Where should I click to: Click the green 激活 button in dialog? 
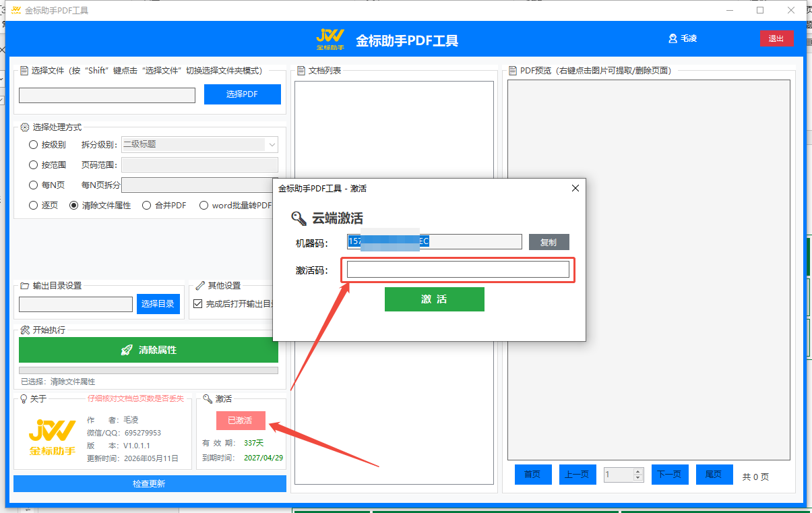tap(435, 299)
